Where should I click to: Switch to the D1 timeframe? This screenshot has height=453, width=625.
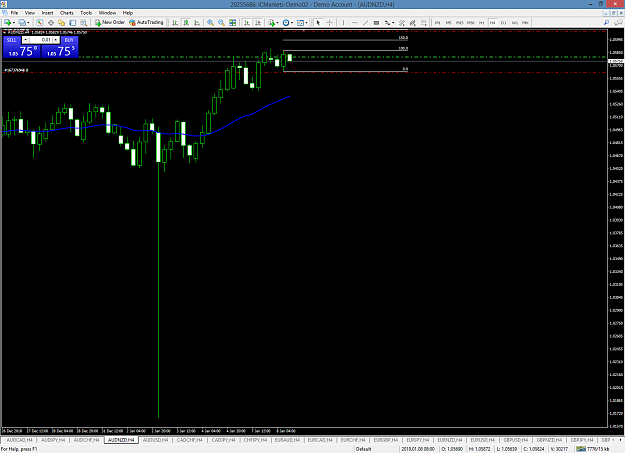503,23
